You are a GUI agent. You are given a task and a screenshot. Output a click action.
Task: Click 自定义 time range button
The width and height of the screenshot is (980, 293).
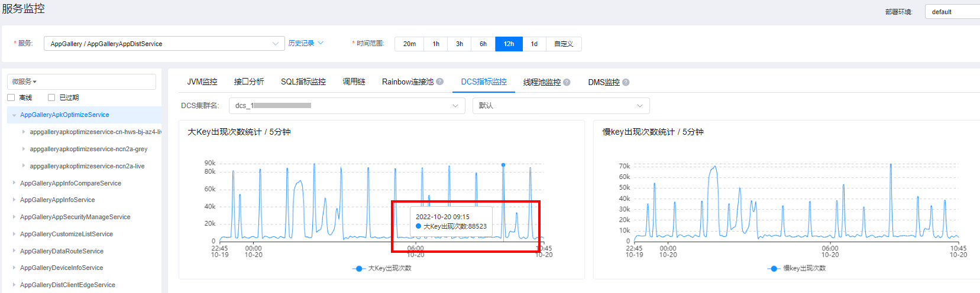point(563,44)
